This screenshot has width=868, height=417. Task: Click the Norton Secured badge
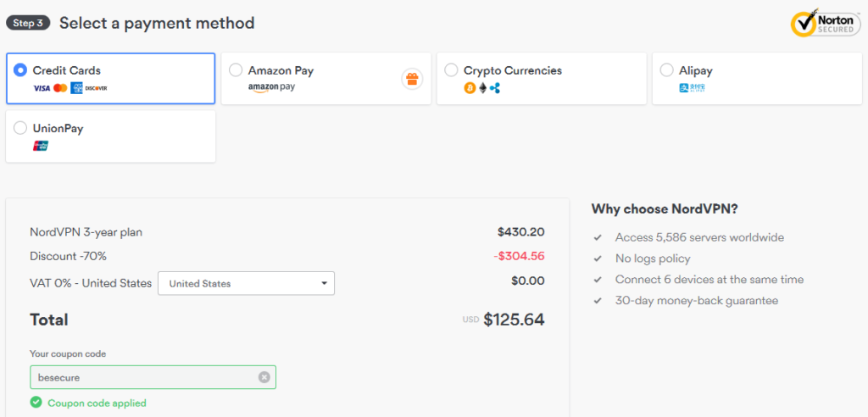[x=826, y=23]
